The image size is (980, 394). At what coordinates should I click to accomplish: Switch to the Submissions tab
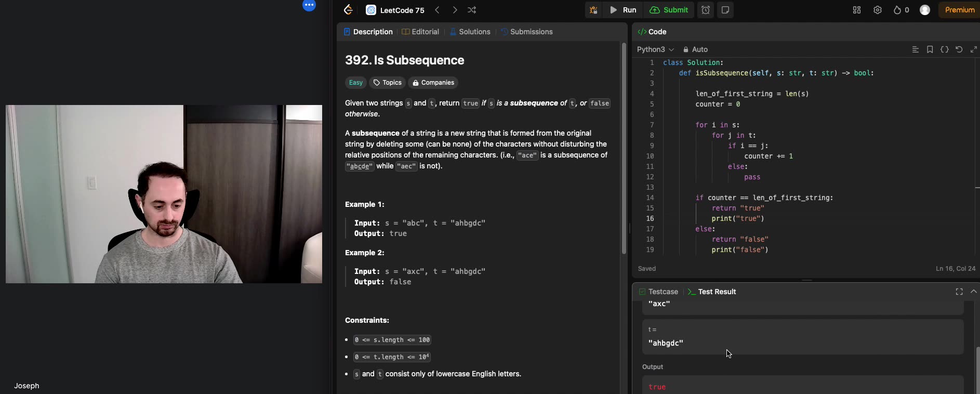coord(526,32)
